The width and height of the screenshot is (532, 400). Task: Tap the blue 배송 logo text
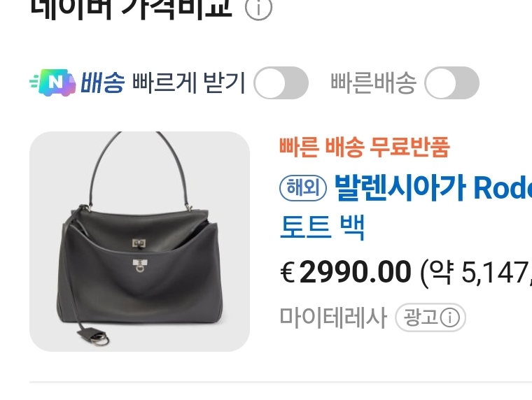click(x=102, y=83)
